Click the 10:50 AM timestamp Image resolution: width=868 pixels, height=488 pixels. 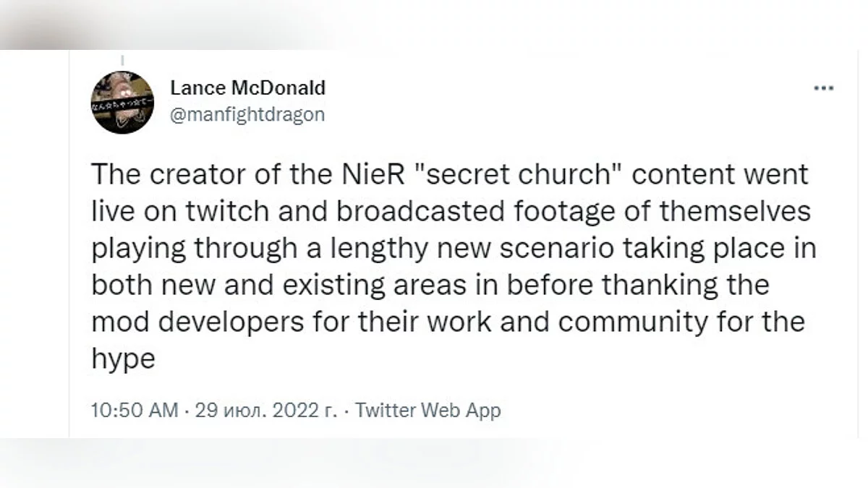(x=135, y=411)
